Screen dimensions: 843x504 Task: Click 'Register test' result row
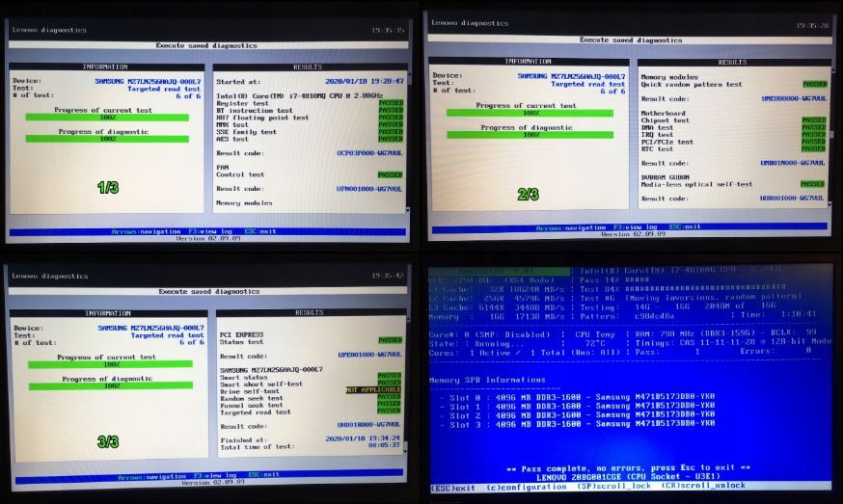pyautogui.click(x=310, y=103)
